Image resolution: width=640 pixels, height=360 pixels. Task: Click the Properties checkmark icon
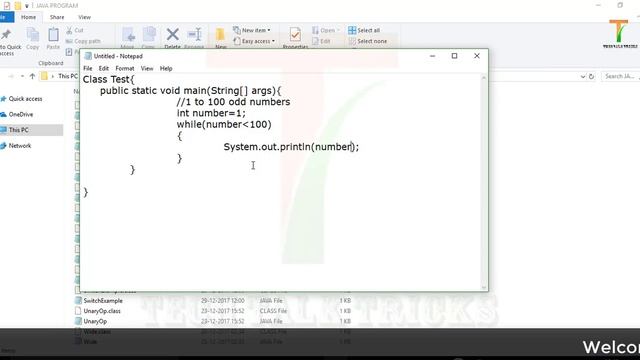pyautogui.click(x=295, y=35)
